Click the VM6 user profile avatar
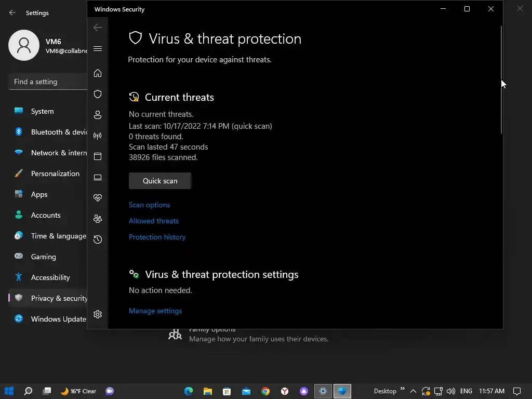Screen dimensions: 532x399 [24, 45]
